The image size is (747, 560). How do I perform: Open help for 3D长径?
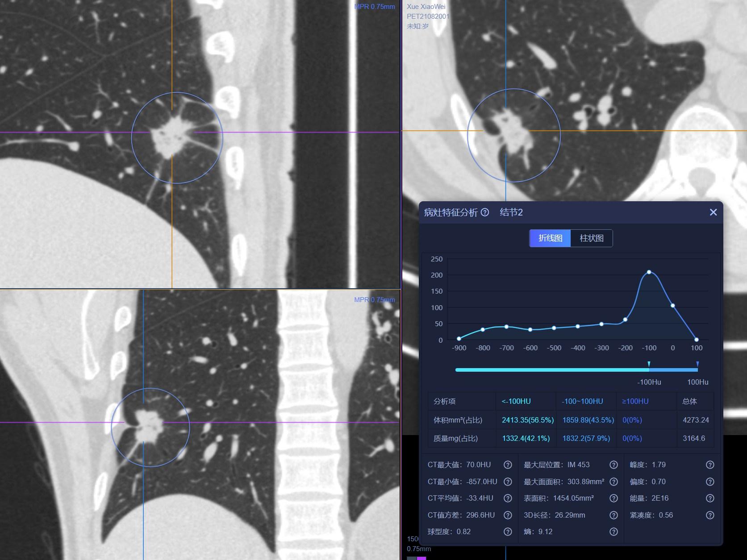(613, 515)
